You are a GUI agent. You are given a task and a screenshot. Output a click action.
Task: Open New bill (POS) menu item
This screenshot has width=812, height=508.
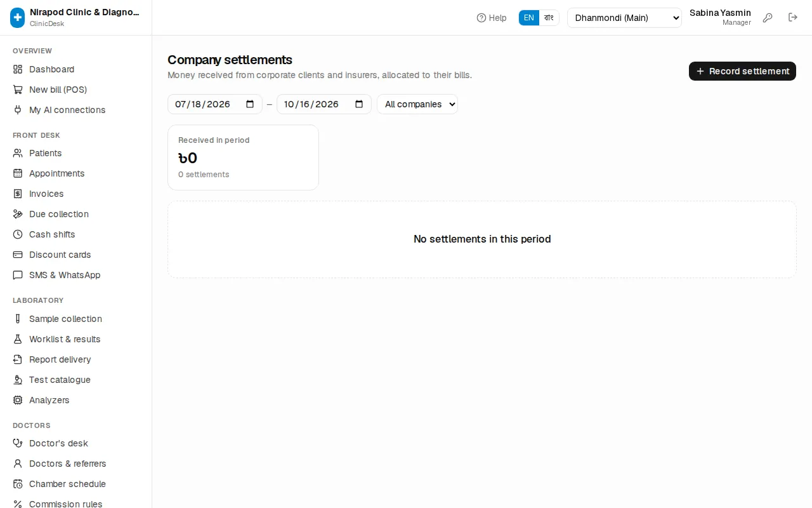[x=76, y=90]
